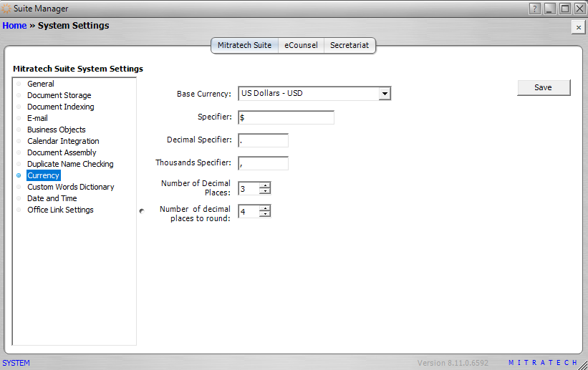Save the currency settings
Image resolution: width=588 pixels, height=370 pixels.
pos(544,87)
